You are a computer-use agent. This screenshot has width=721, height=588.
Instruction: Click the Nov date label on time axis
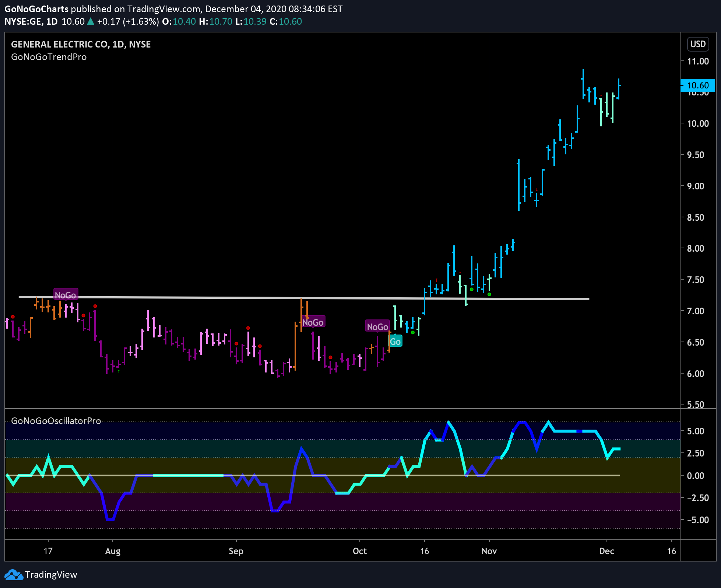pyautogui.click(x=489, y=551)
